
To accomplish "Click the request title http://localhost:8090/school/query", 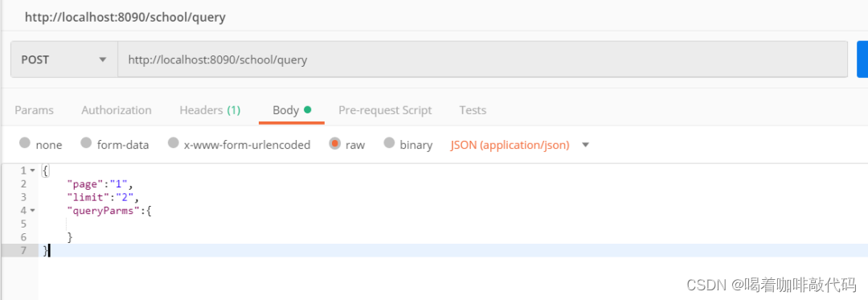I will pyautogui.click(x=125, y=17).
